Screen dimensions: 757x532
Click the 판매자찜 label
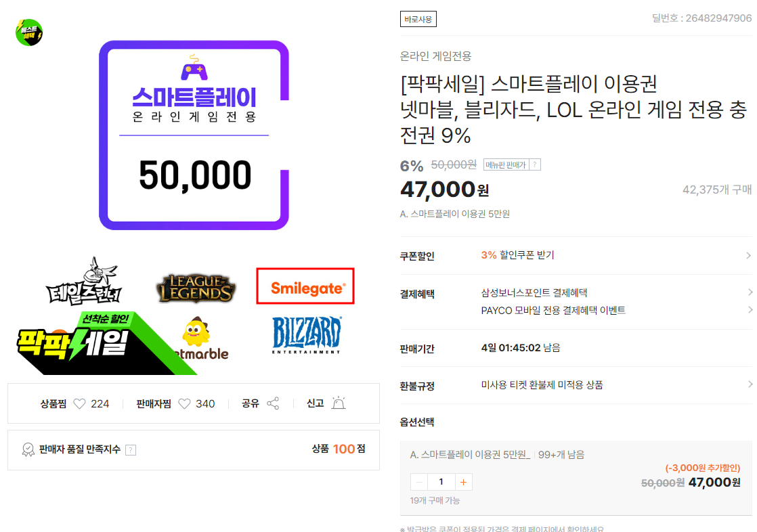tap(154, 403)
